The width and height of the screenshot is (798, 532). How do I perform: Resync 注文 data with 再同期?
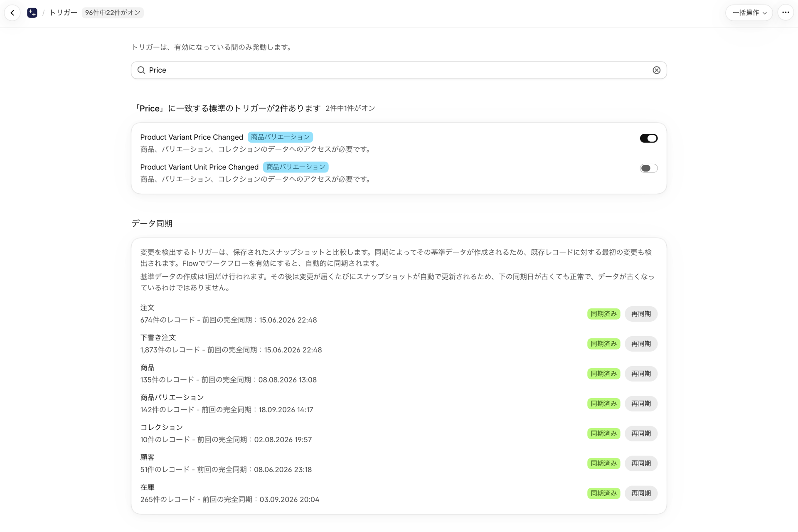(641, 314)
